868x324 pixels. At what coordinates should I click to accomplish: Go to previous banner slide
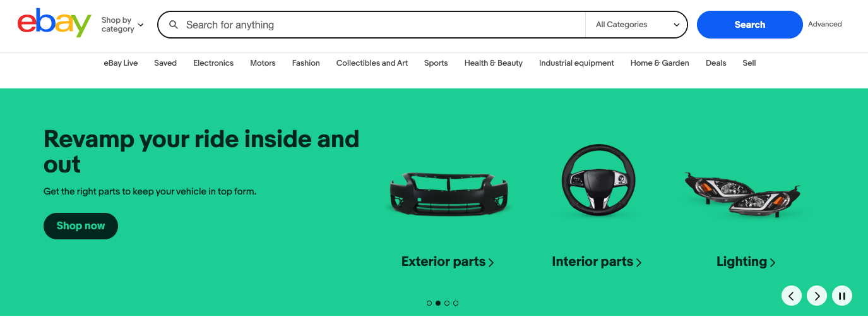(792, 296)
